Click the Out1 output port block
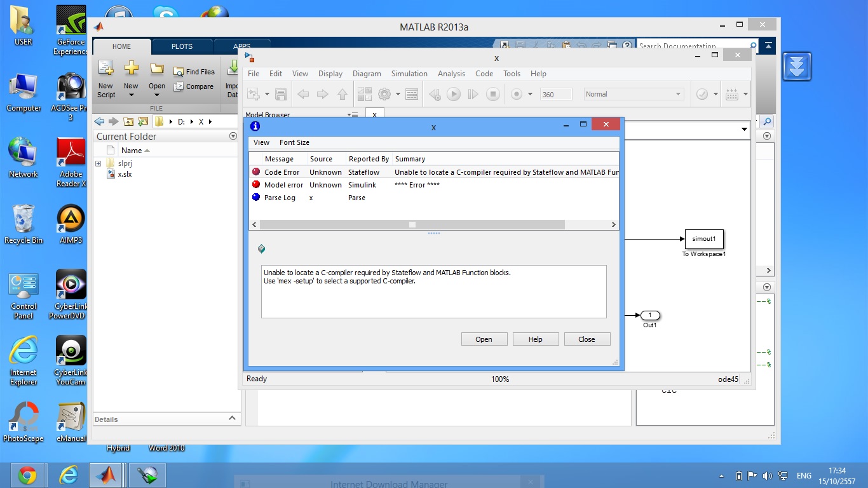 [x=650, y=315]
